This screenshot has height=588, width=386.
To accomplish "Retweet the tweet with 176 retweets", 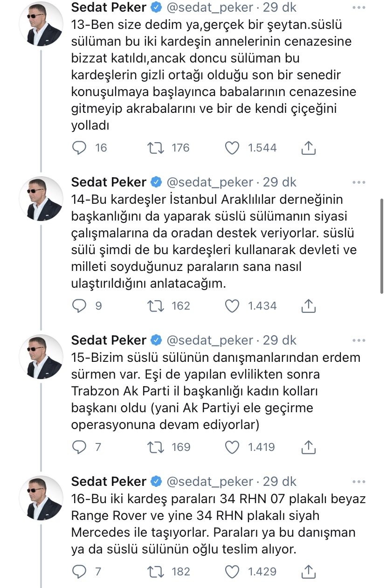I will (x=155, y=148).
